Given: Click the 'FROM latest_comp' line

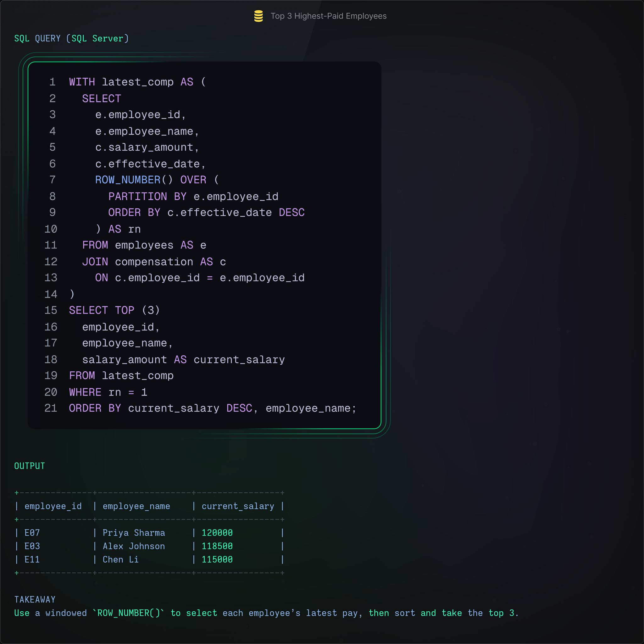Looking at the screenshot, I should [121, 376].
